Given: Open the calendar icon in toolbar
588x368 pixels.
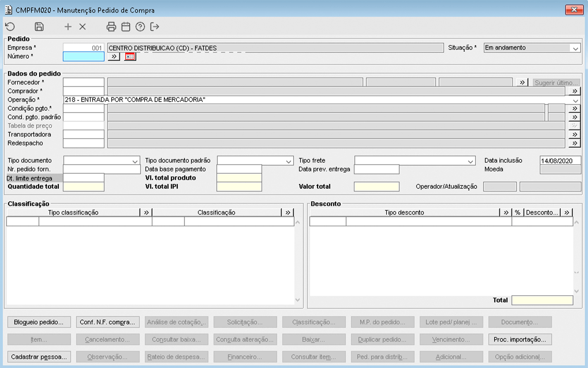Looking at the screenshot, I should point(125,27).
